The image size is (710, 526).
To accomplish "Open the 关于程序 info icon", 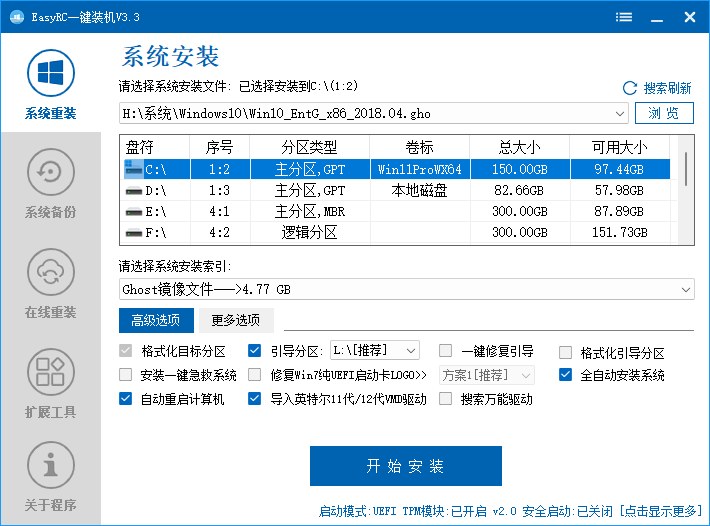I will click(50, 465).
